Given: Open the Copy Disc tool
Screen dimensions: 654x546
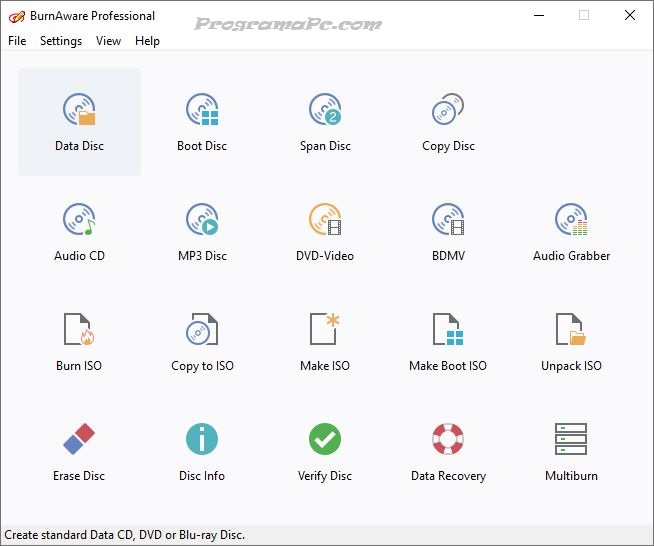Looking at the screenshot, I should tap(448, 111).
